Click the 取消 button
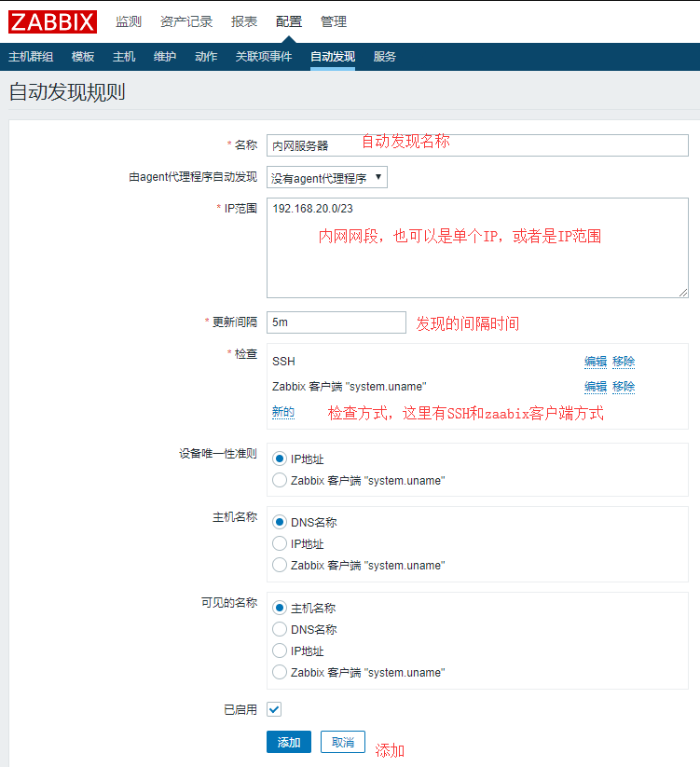This screenshot has width=700, height=767. pos(342,742)
